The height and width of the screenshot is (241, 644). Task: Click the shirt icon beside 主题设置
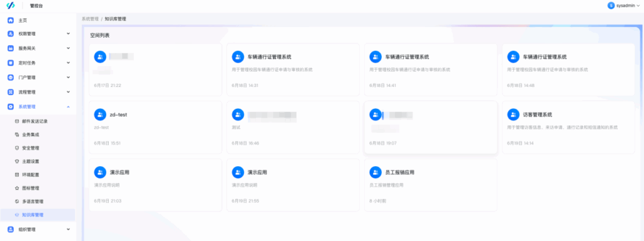(17, 161)
